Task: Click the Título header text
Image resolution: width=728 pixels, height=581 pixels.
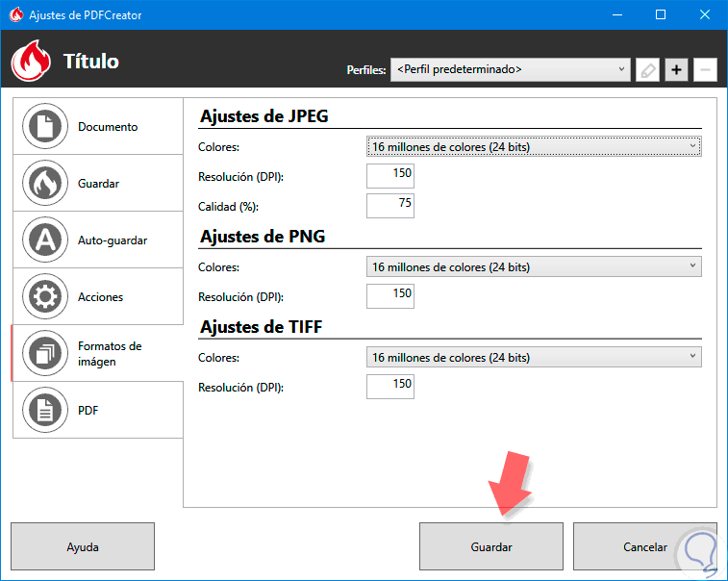Action: coord(91,62)
